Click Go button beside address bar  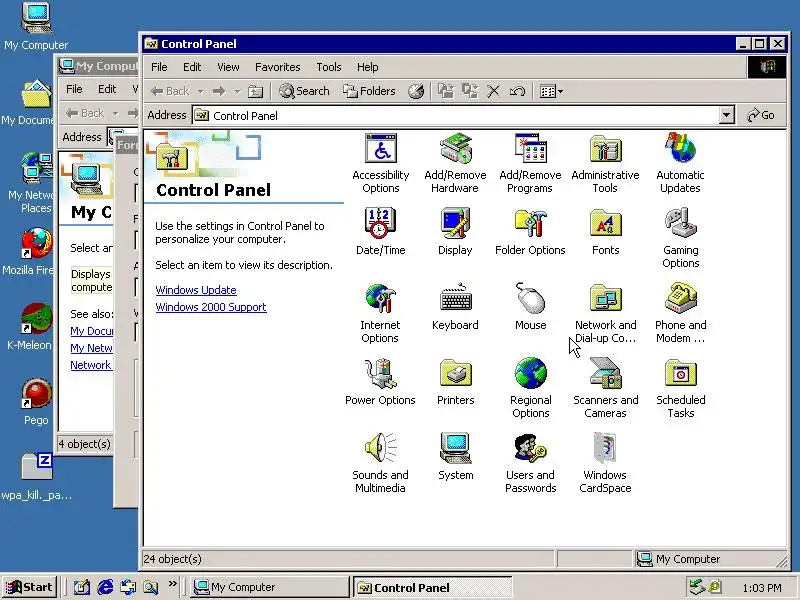pyautogui.click(x=761, y=115)
